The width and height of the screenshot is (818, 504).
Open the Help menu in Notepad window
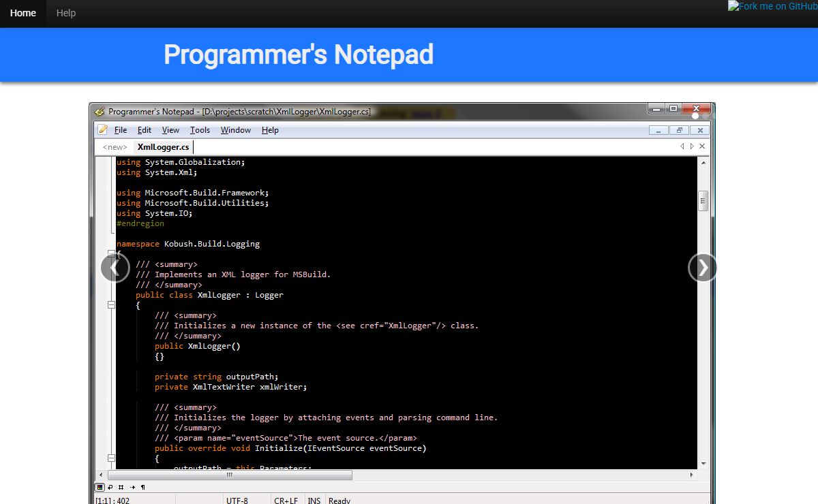[270, 130]
